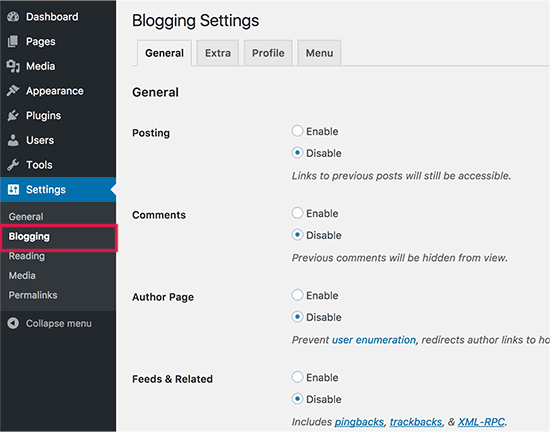The height and width of the screenshot is (432, 550).
Task: Open Permalinks settings submenu item
Action: [x=33, y=295]
